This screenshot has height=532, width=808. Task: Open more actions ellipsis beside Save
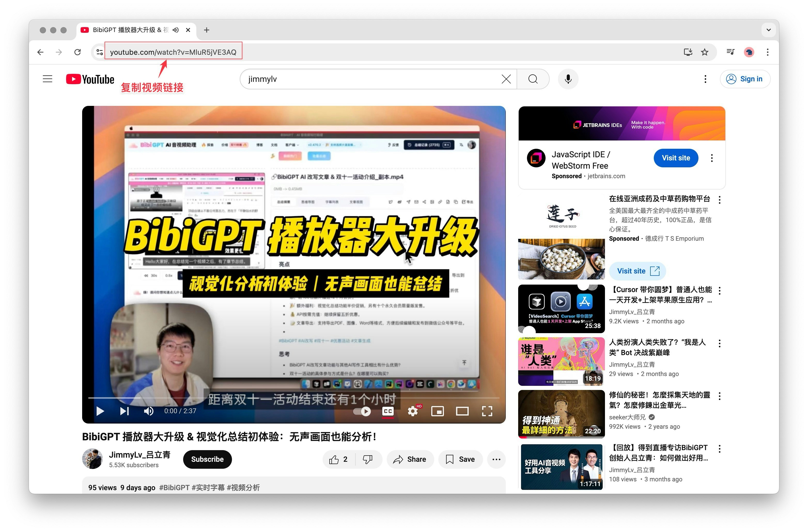click(496, 459)
